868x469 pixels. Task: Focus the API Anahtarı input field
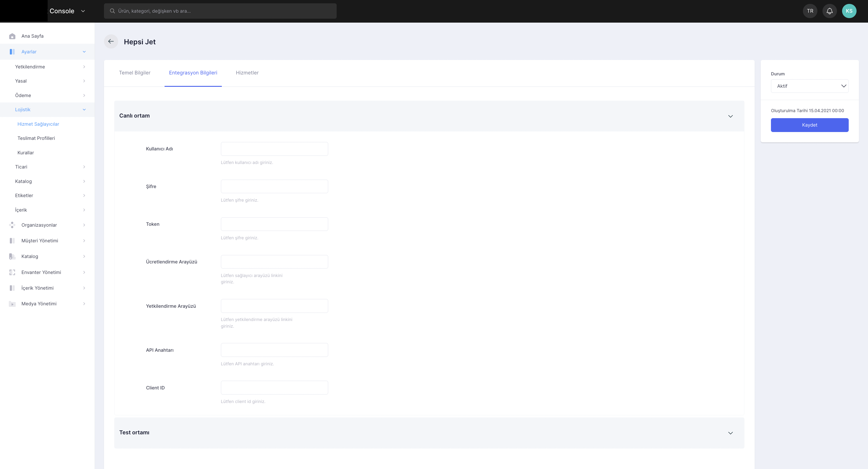point(274,350)
